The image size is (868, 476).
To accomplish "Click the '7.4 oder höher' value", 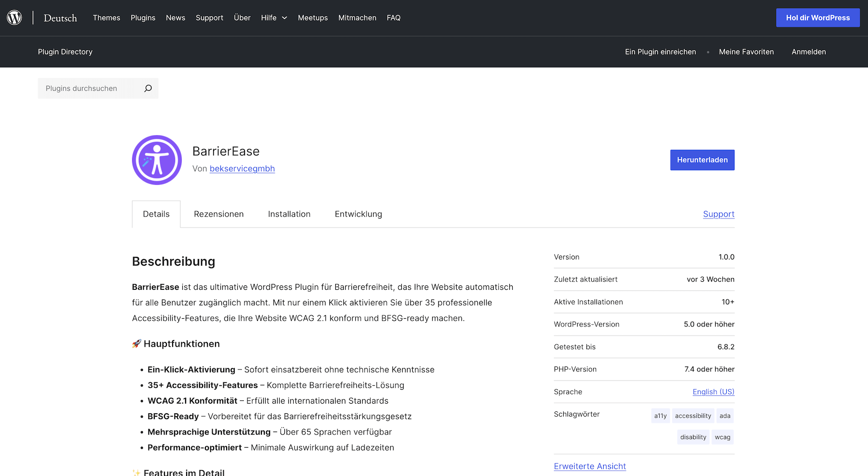I will point(709,369).
